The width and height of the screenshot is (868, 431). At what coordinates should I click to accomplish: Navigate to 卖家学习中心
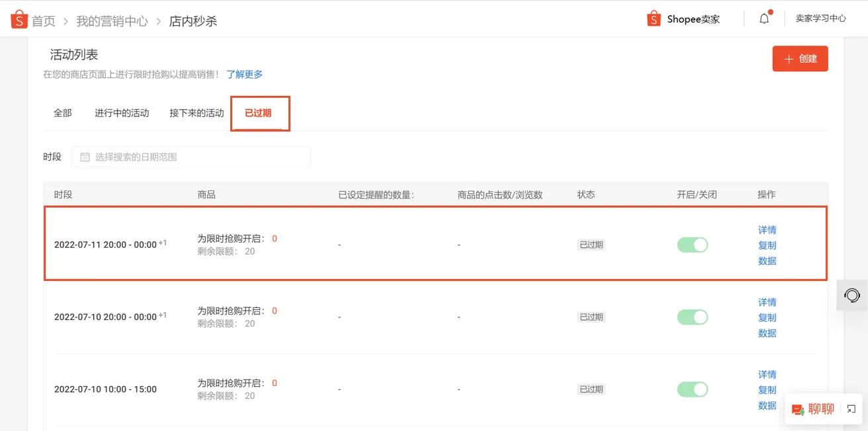(821, 18)
